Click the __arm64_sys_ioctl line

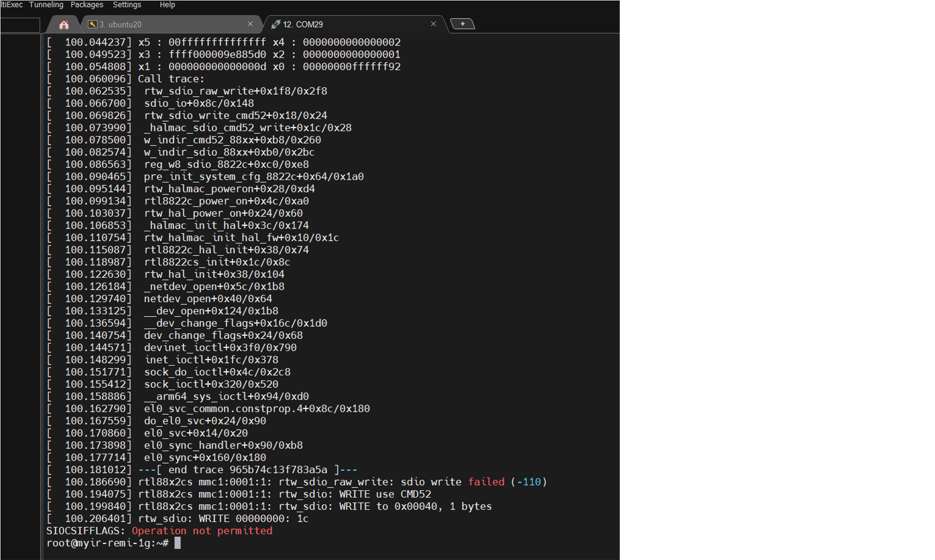[x=177, y=397]
